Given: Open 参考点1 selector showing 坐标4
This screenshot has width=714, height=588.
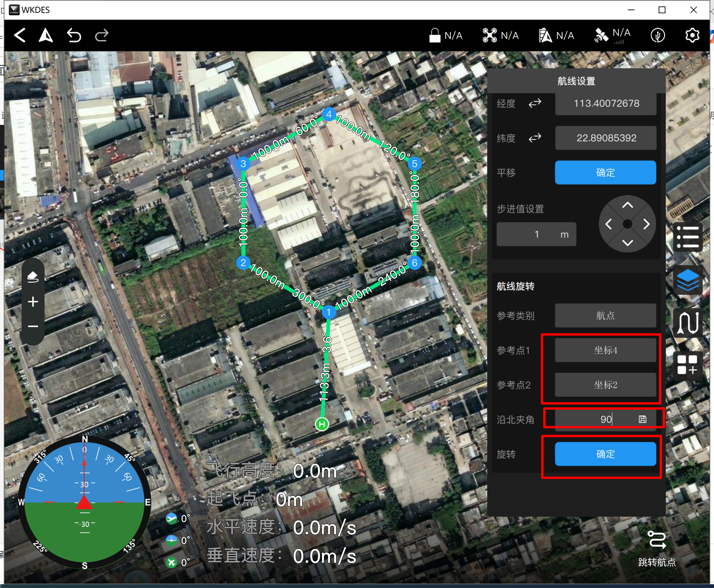Looking at the screenshot, I should click(605, 350).
